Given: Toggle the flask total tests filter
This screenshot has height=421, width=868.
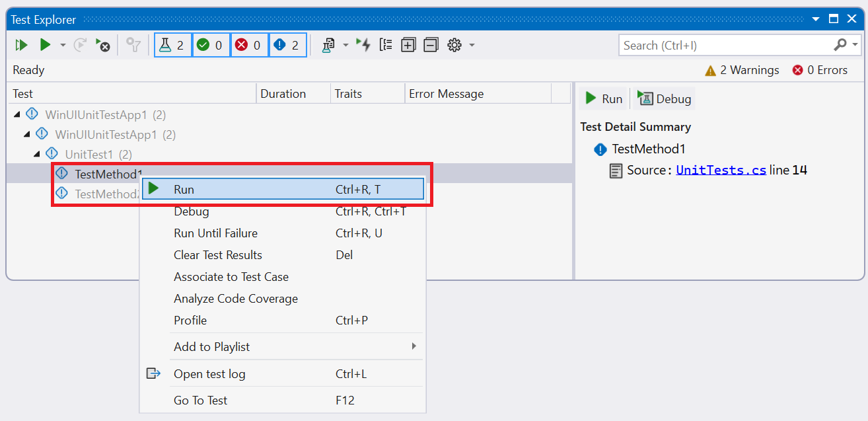Looking at the screenshot, I should [172, 45].
